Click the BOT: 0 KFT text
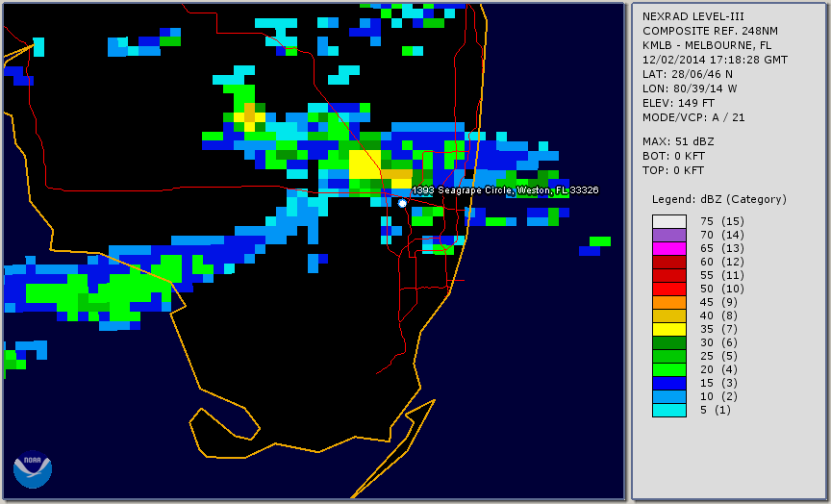This screenshot has height=504, width=831. pyautogui.click(x=673, y=156)
